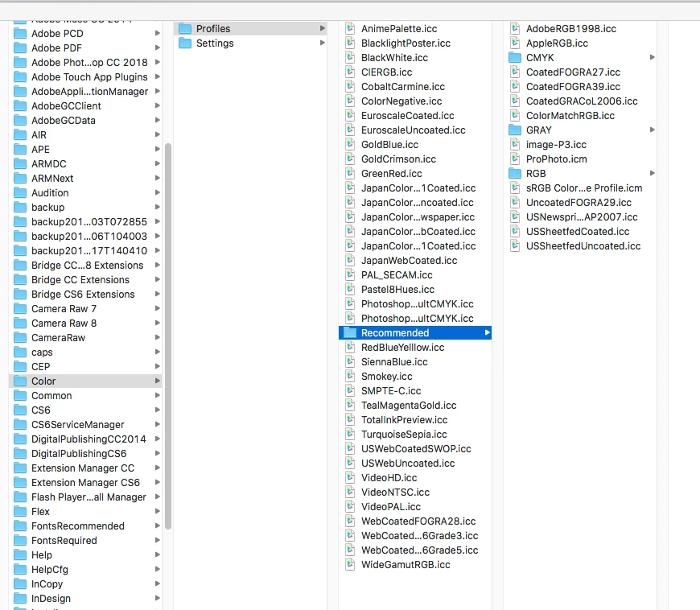Click the CMYK folder icon
Image resolution: width=700 pixels, height=610 pixels.
(515, 58)
